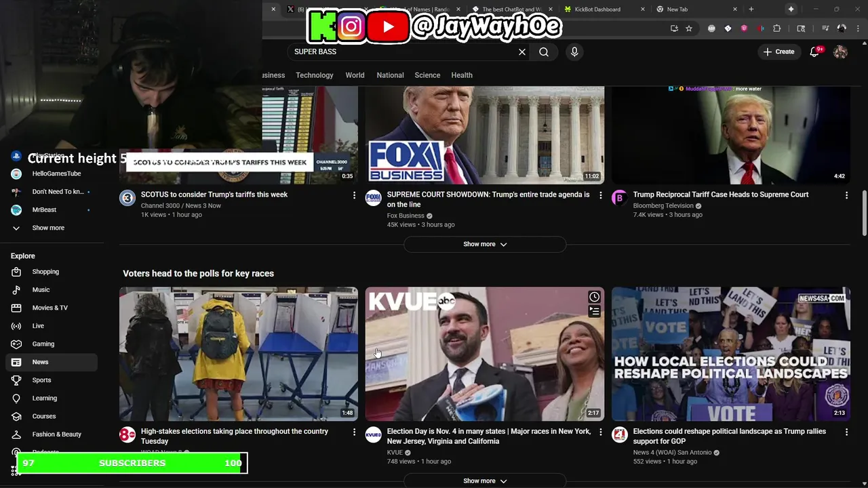The height and width of the screenshot is (488, 868).
Task: Select the Technology news tab
Action: click(315, 75)
